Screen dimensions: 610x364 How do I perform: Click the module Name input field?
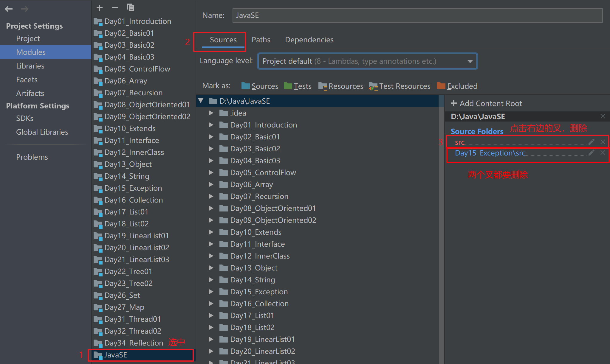coord(417,15)
